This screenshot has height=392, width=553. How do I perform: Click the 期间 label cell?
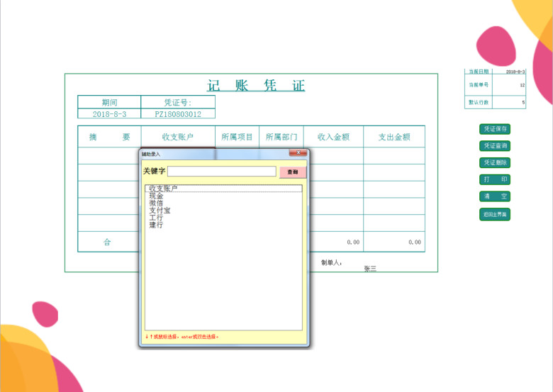click(109, 102)
